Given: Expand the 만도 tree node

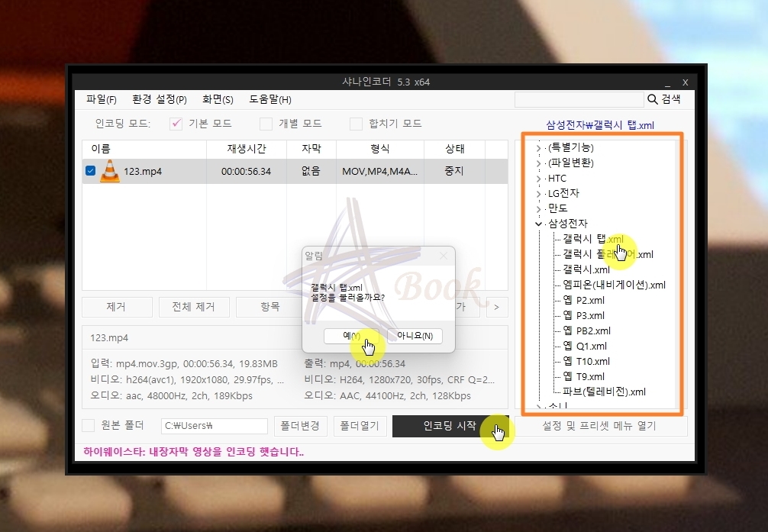Looking at the screenshot, I should click(538, 209).
